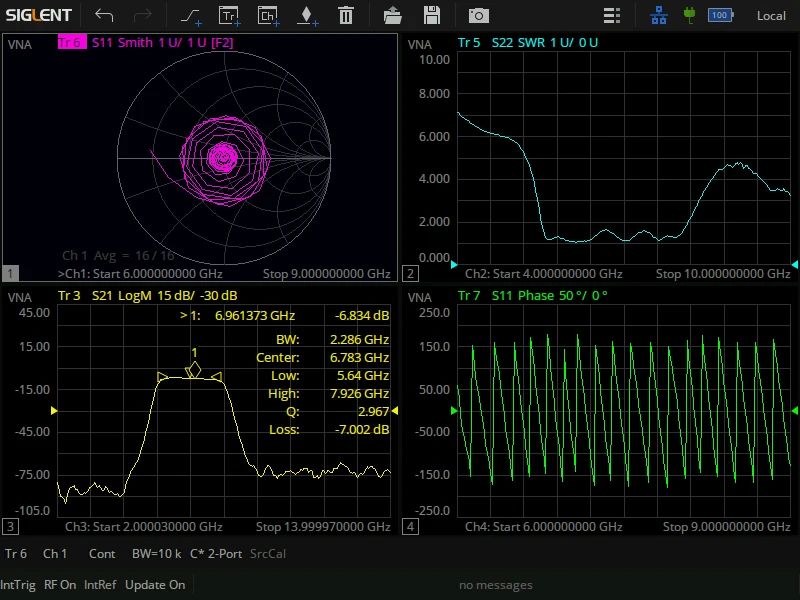This screenshot has width=800, height=600.
Task: Select Tr 3 S21 LogM trace label
Action: [x=147, y=295]
